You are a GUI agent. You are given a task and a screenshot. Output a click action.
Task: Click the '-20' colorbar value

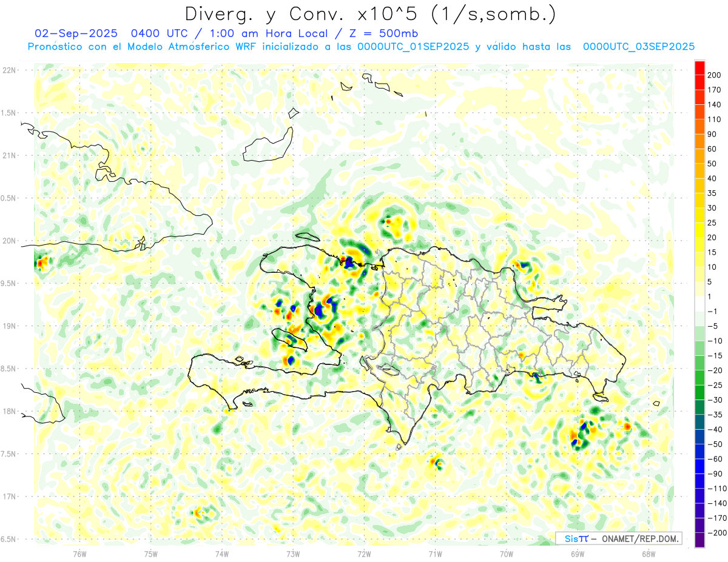(714, 370)
